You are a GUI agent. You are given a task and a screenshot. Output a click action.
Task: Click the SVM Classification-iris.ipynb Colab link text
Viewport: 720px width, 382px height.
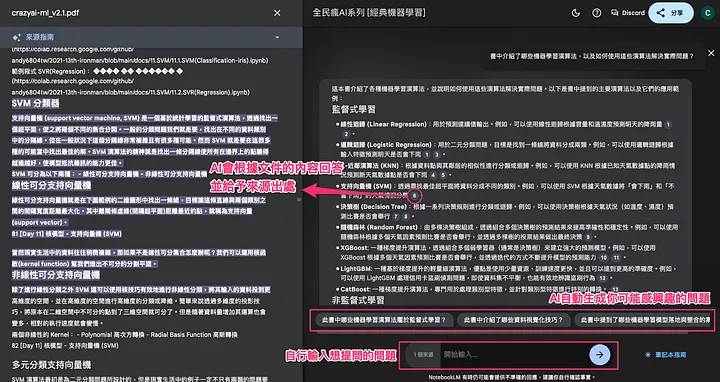coord(140,60)
